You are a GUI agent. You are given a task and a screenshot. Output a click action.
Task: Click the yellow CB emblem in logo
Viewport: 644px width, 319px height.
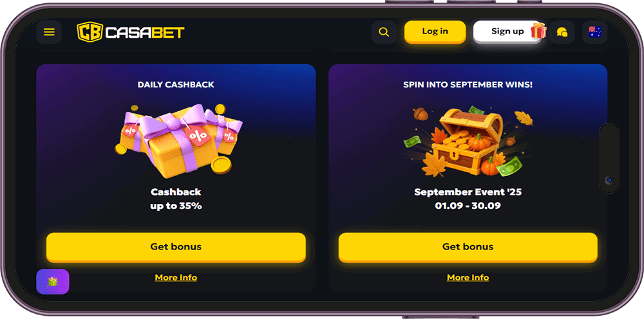90,32
